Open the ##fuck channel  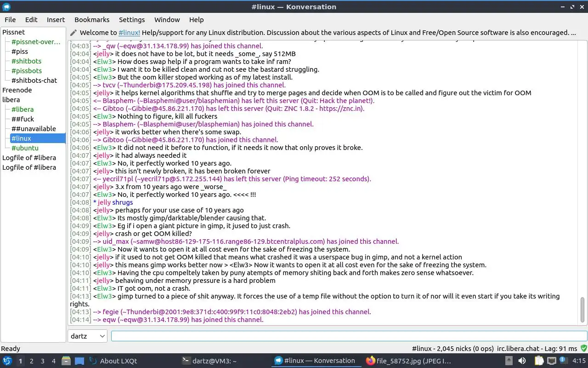tap(23, 119)
